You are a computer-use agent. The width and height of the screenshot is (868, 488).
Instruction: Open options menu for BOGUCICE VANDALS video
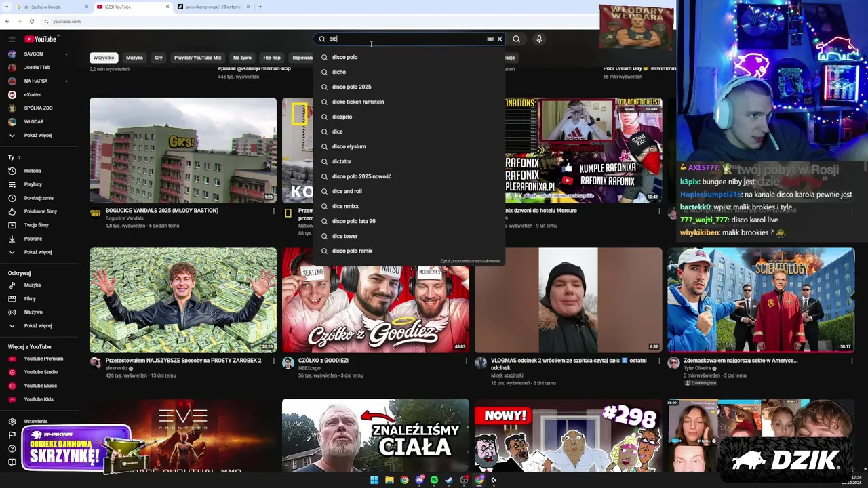(x=274, y=211)
